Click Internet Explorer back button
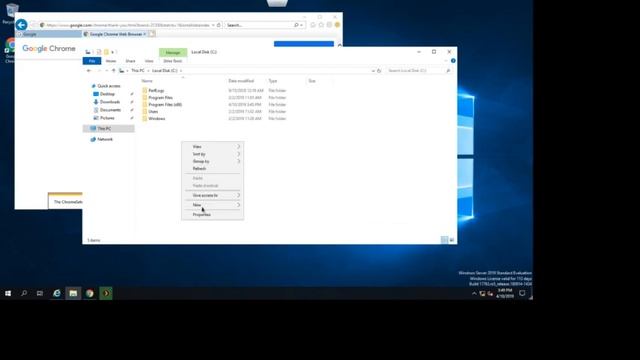Image resolution: width=640 pixels, height=360 pixels. (x=22, y=25)
